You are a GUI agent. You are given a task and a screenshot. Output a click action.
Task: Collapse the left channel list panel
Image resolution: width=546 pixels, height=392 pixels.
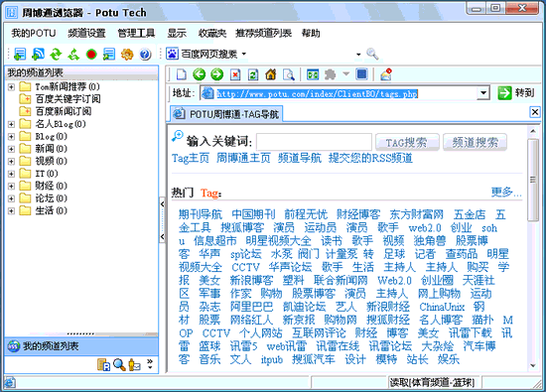pyautogui.click(x=162, y=204)
